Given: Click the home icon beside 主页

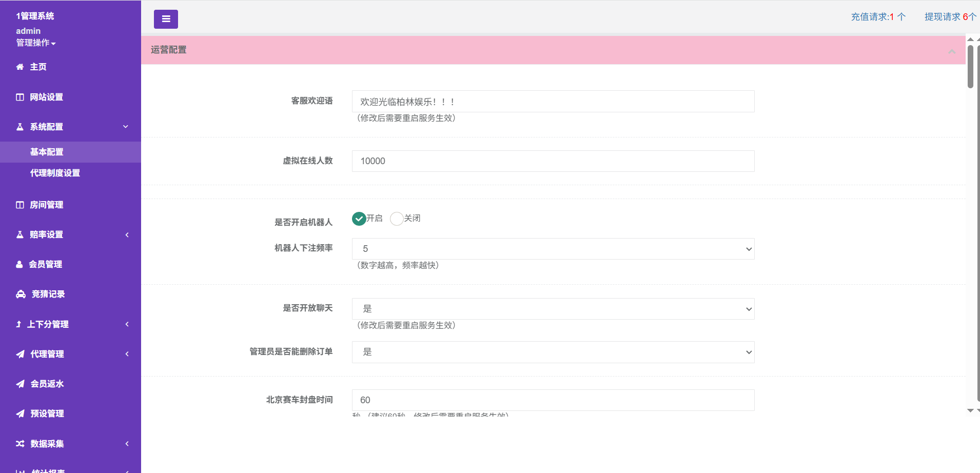Looking at the screenshot, I should click(20, 67).
